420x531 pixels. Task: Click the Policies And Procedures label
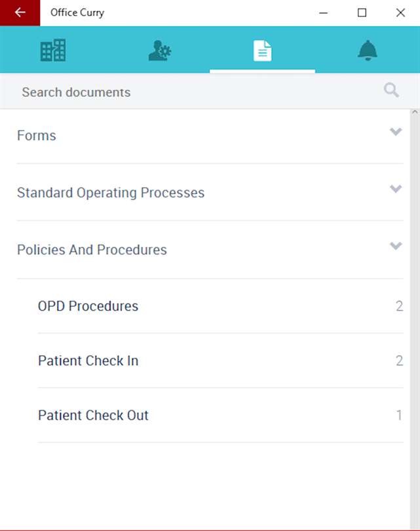pyautogui.click(x=92, y=250)
